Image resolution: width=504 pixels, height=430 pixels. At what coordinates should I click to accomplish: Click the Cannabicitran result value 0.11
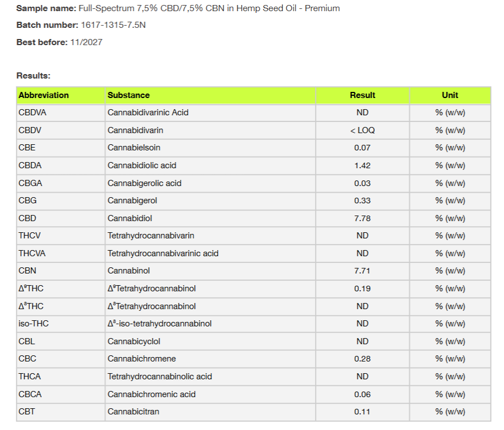pos(363,412)
